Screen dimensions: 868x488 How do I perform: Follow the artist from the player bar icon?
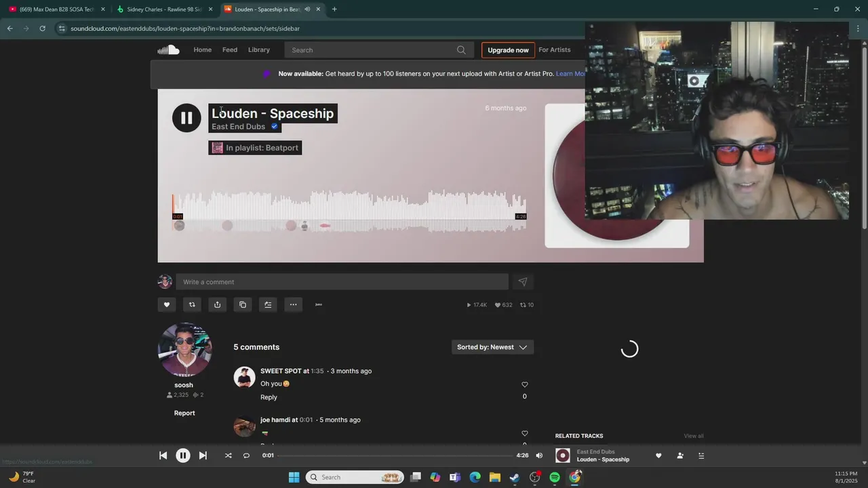pyautogui.click(x=680, y=455)
